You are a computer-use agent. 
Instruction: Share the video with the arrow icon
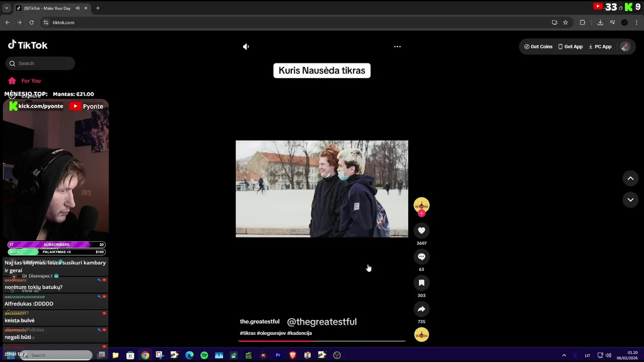coord(422,309)
